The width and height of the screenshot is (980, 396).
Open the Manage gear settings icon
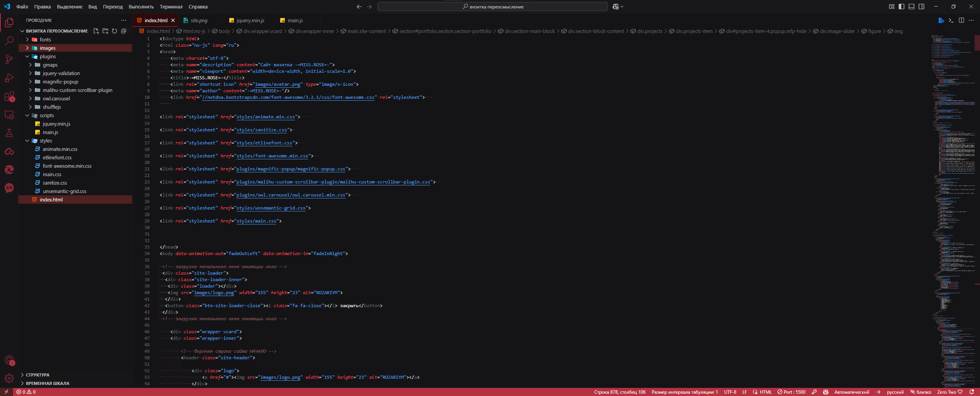[x=9, y=379]
